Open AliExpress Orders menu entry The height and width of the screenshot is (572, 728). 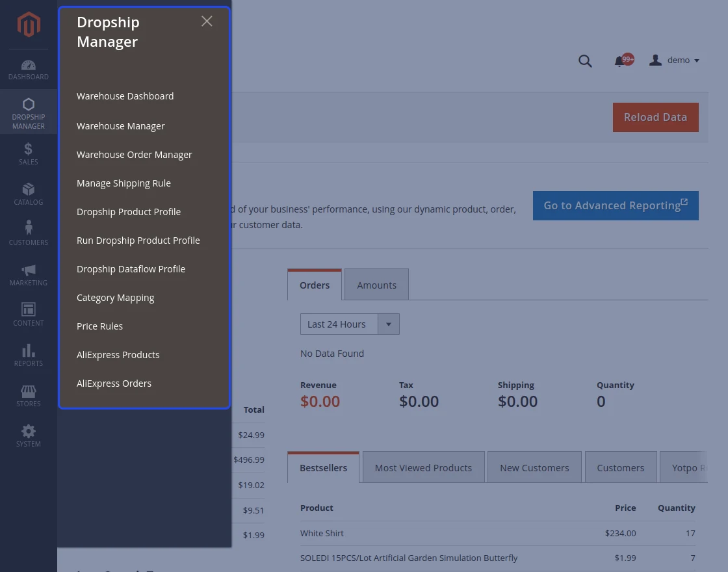pos(114,383)
